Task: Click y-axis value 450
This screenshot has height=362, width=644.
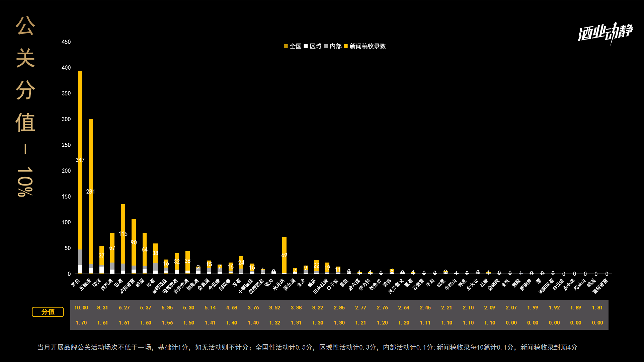Action: coord(66,42)
